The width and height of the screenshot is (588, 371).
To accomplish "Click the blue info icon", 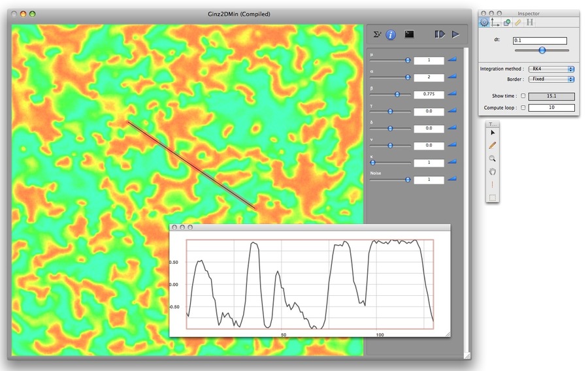I will pos(391,35).
